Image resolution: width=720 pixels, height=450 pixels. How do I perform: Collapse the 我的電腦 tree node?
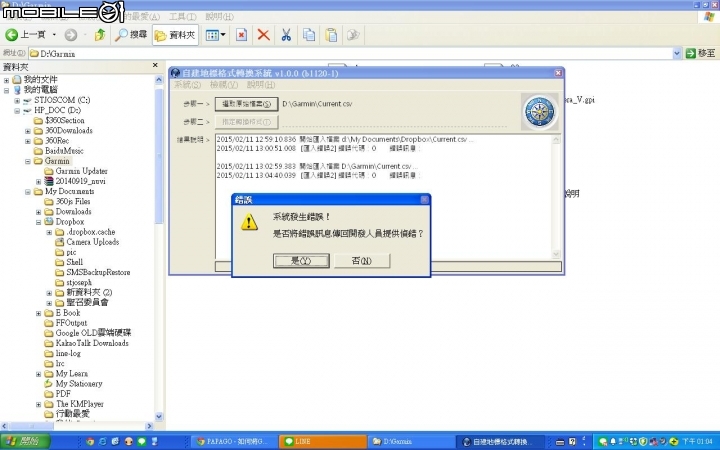(6, 90)
